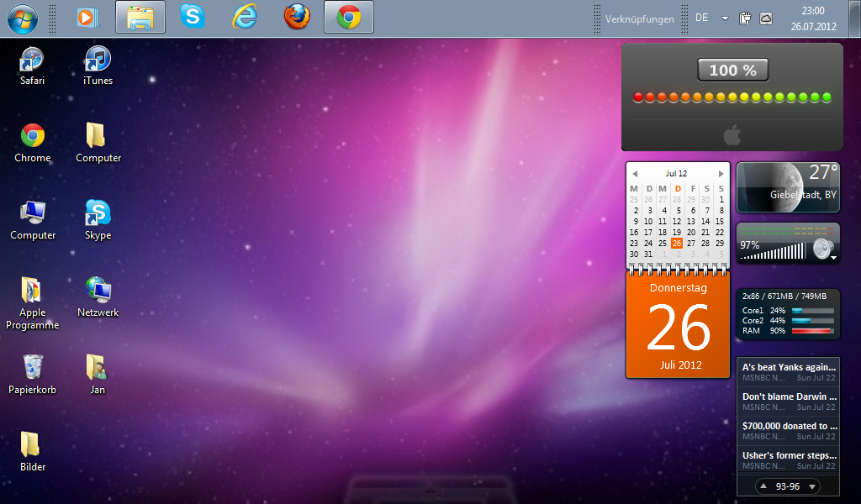Click the battery level LED bar
The image size is (861, 504).
732,97
